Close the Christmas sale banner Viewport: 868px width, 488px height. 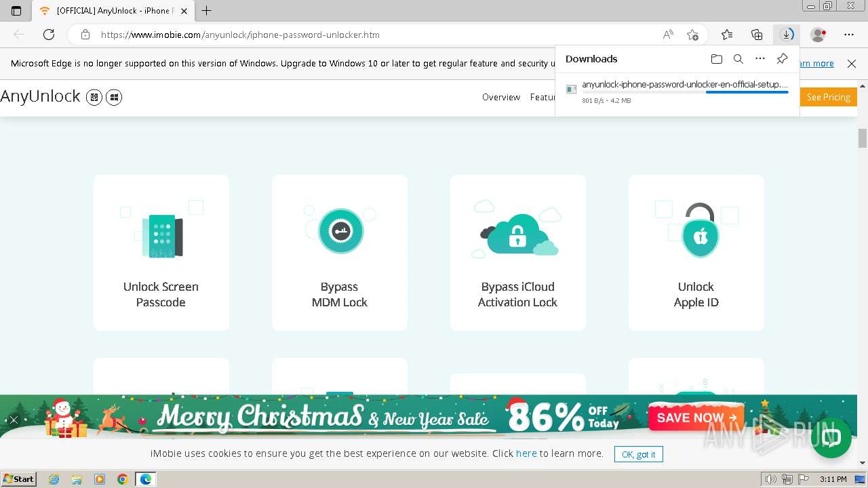click(x=14, y=420)
